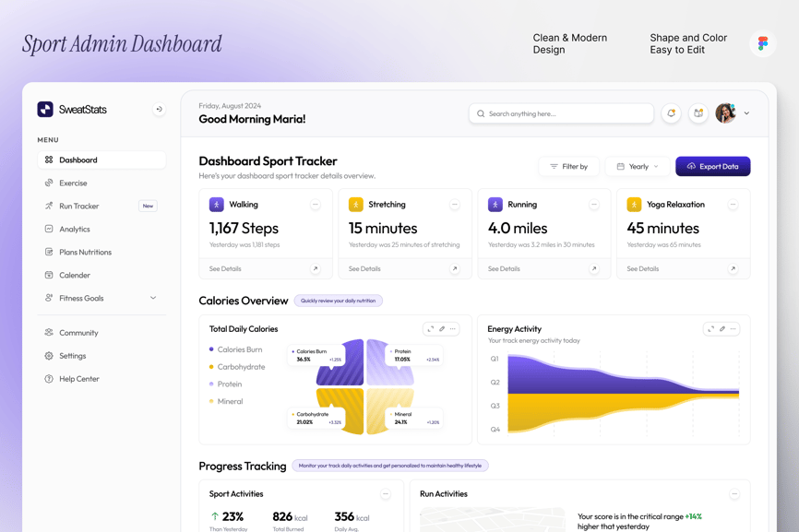
Task: Open Walking card details arrow
Action: (316, 269)
